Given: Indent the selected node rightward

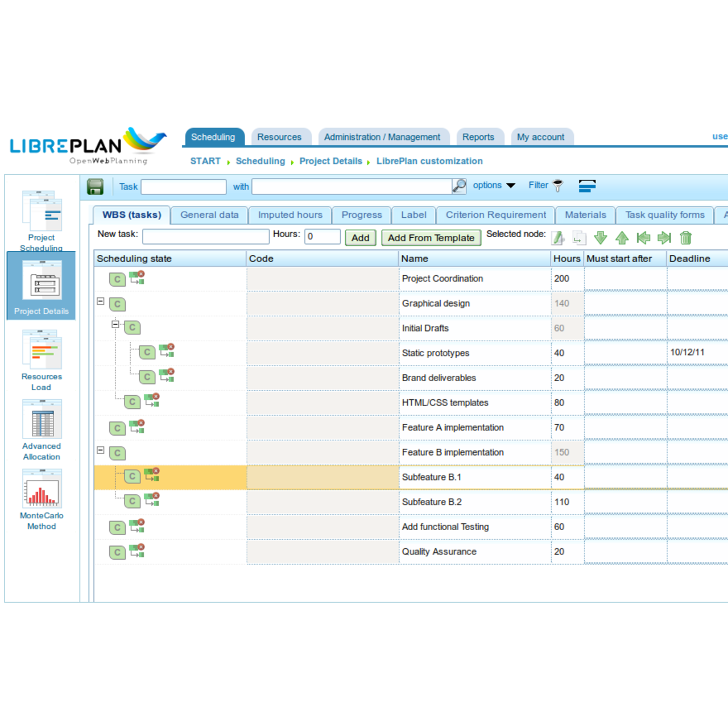Looking at the screenshot, I should (664, 238).
